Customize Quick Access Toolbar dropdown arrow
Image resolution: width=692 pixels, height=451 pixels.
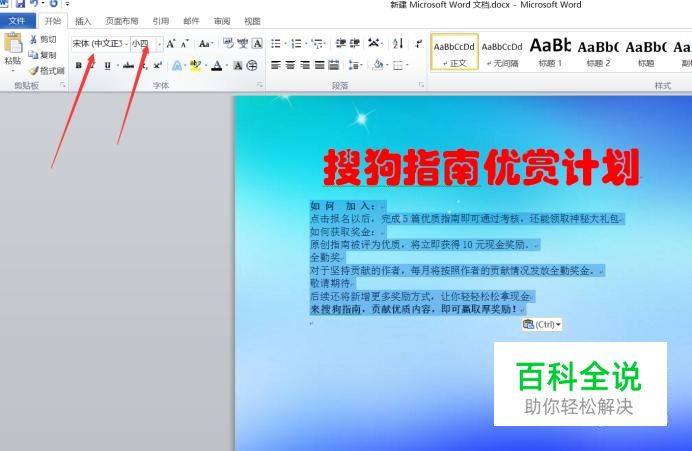point(67,4)
